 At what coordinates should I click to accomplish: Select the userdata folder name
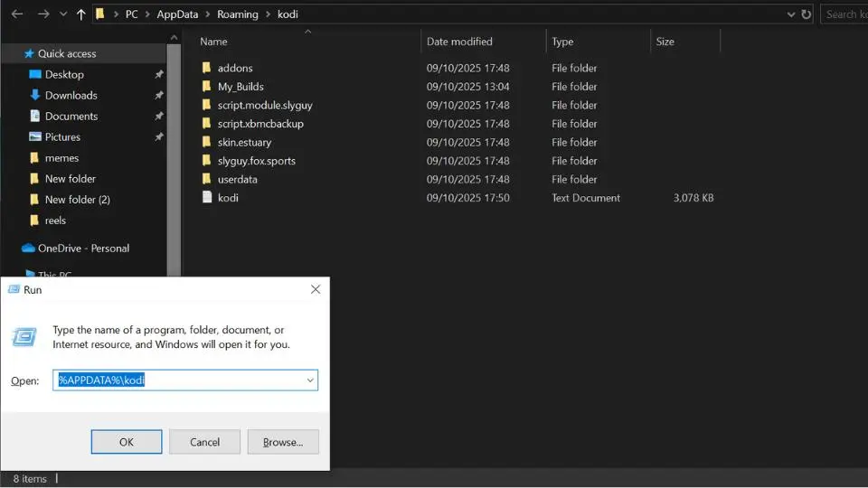tap(237, 179)
